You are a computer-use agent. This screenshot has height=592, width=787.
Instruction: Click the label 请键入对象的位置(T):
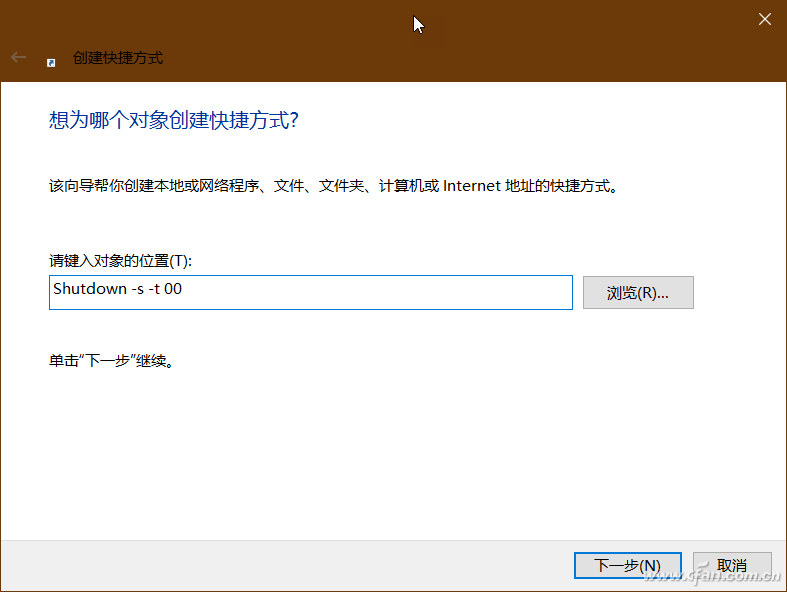click(120, 261)
